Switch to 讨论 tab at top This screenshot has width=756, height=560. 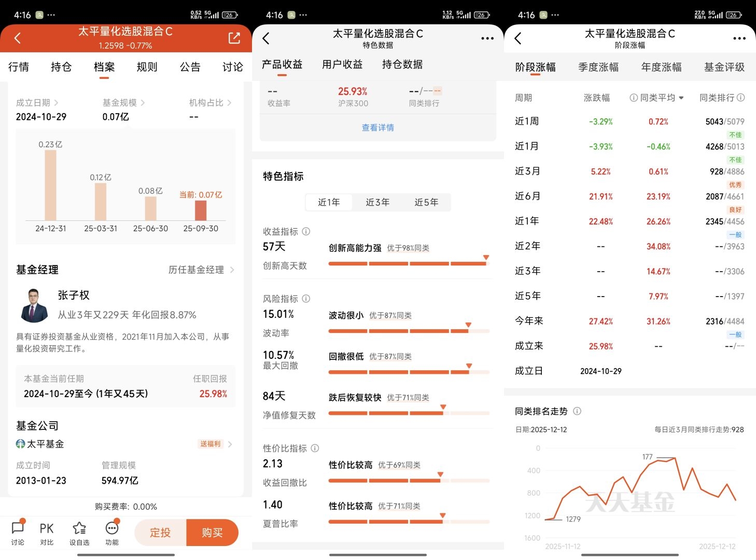tap(233, 67)
